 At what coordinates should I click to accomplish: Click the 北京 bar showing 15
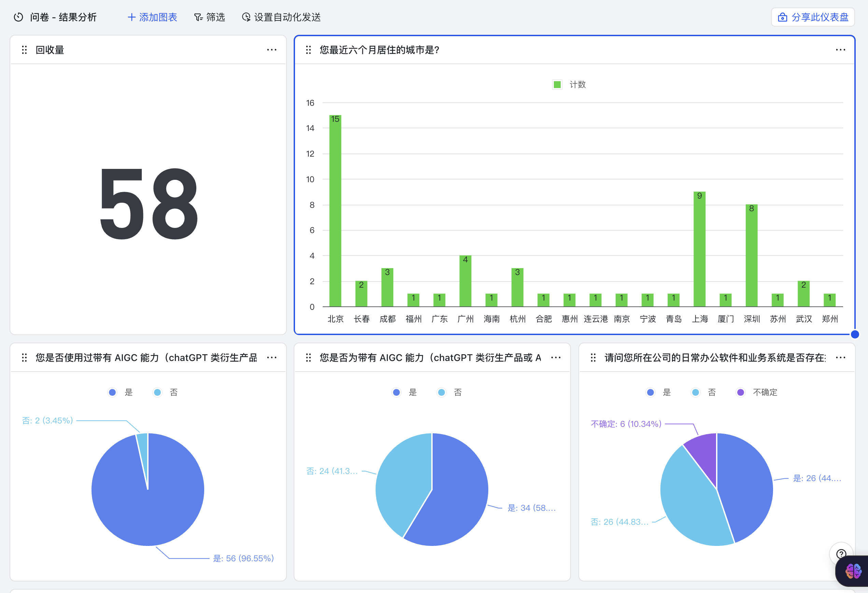point(335,211)
